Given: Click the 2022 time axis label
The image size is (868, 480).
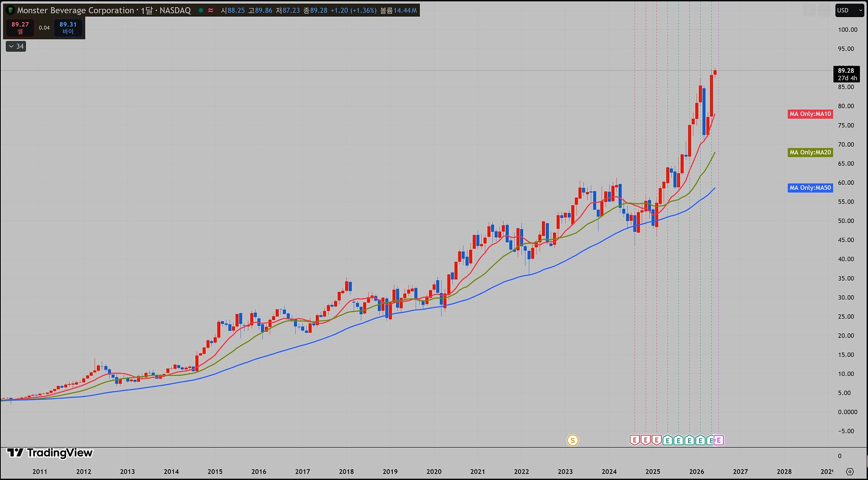Looking at the screenshot, I should click(522, 472).
